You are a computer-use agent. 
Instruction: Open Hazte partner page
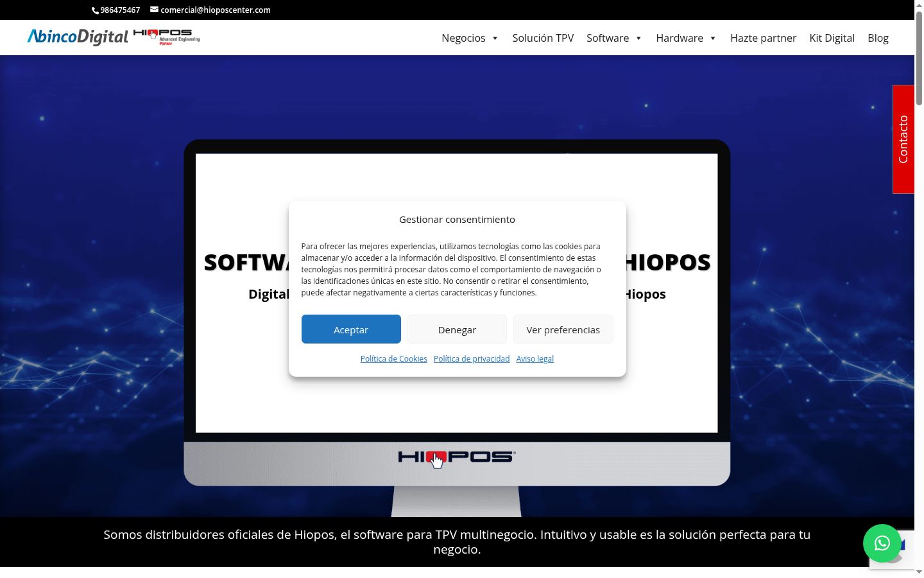click(x=763, y=38)
